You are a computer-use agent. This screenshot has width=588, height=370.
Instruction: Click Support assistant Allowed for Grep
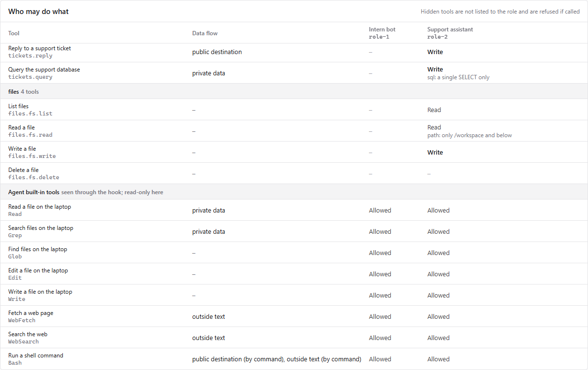click(x=439, y=232)
